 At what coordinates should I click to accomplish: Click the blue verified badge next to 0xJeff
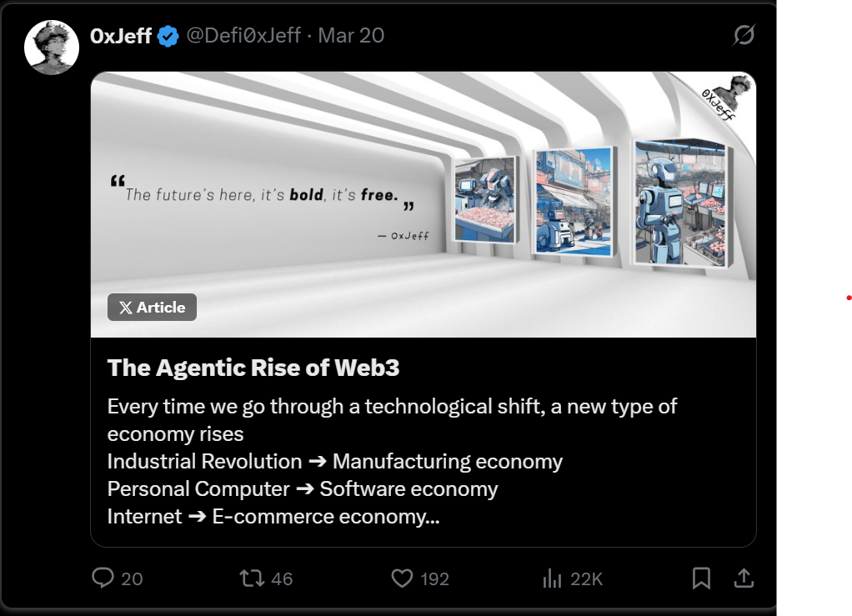[x=168, y=37]
